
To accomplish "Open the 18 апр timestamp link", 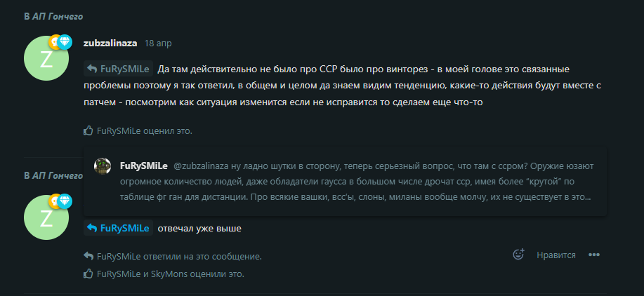I will click(x=158, y=43).
